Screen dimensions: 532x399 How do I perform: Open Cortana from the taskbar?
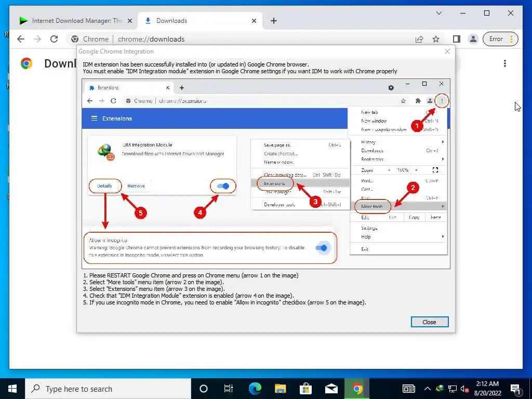point(204,389)
